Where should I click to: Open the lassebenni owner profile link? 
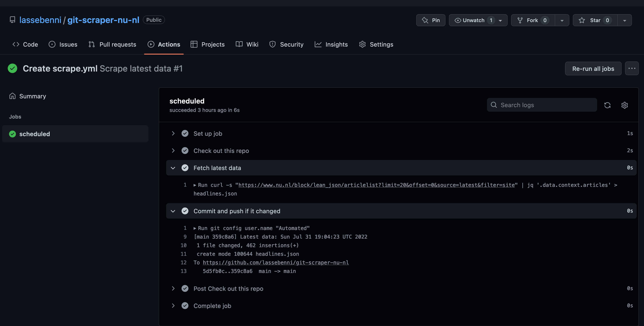pyautogui.click(x=40, y=20)
